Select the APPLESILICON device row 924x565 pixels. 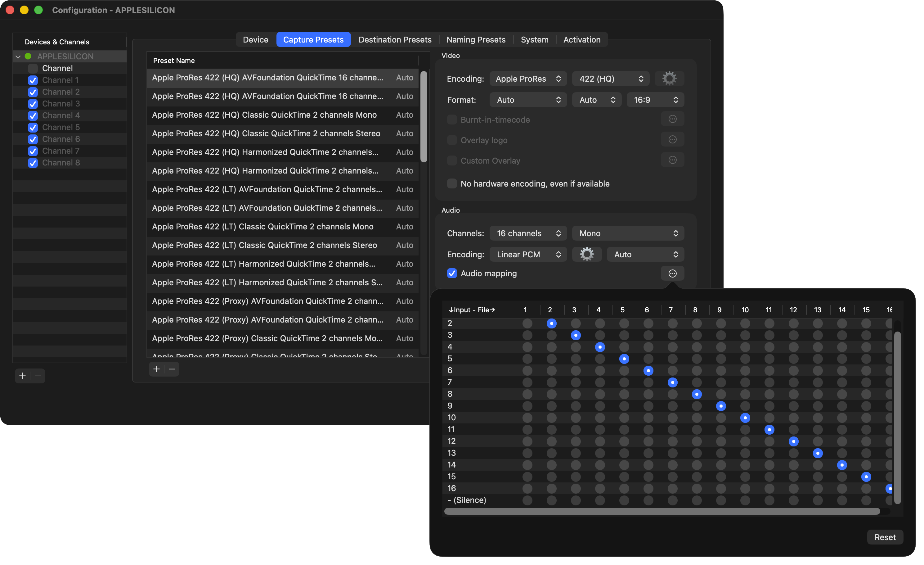70,56
